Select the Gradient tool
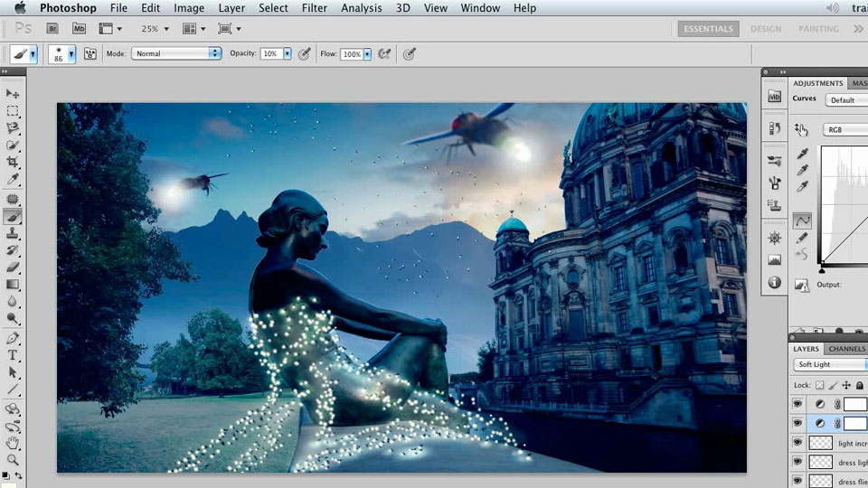 coord(12,285)
